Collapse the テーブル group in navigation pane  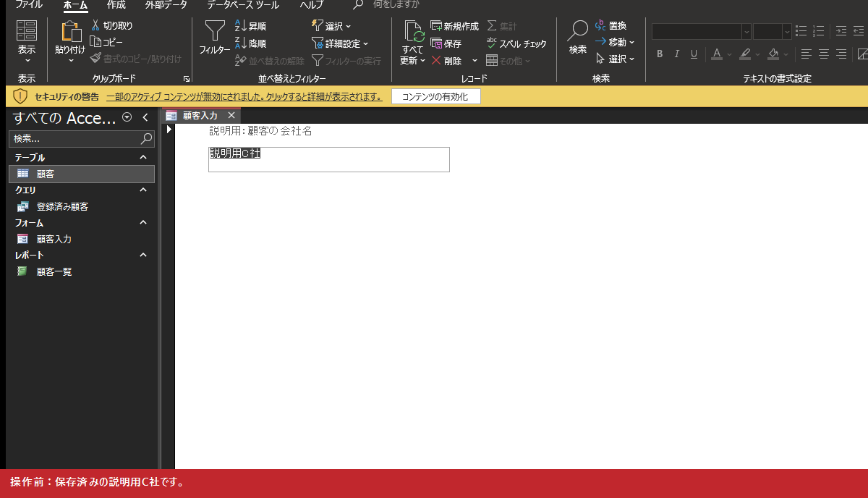(x=143, y=157)
